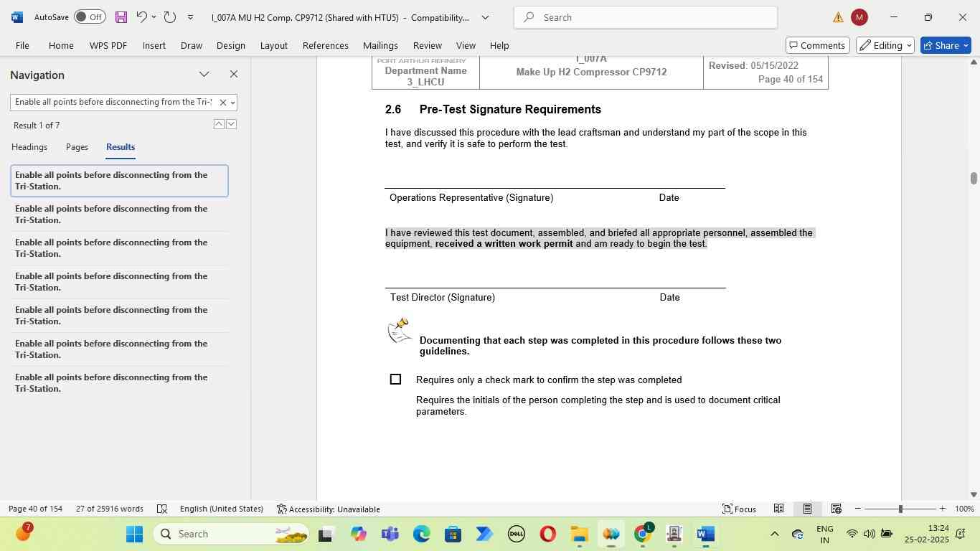This screenshot has width=980, height=551.
Task: Open the Undo history dropdown arrow
Action: (x=154, y=17)
